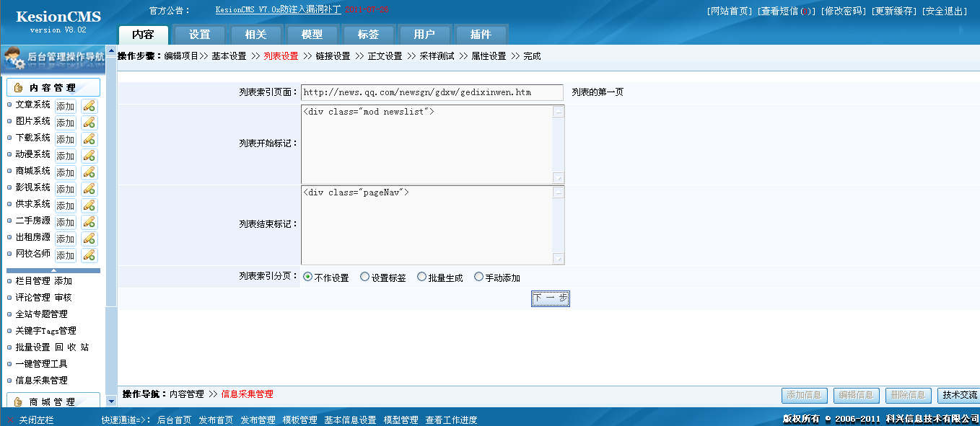Select 设置标签 pagination option
The width and height of the screenshot is (980, 426).
(x=365, y=277)
